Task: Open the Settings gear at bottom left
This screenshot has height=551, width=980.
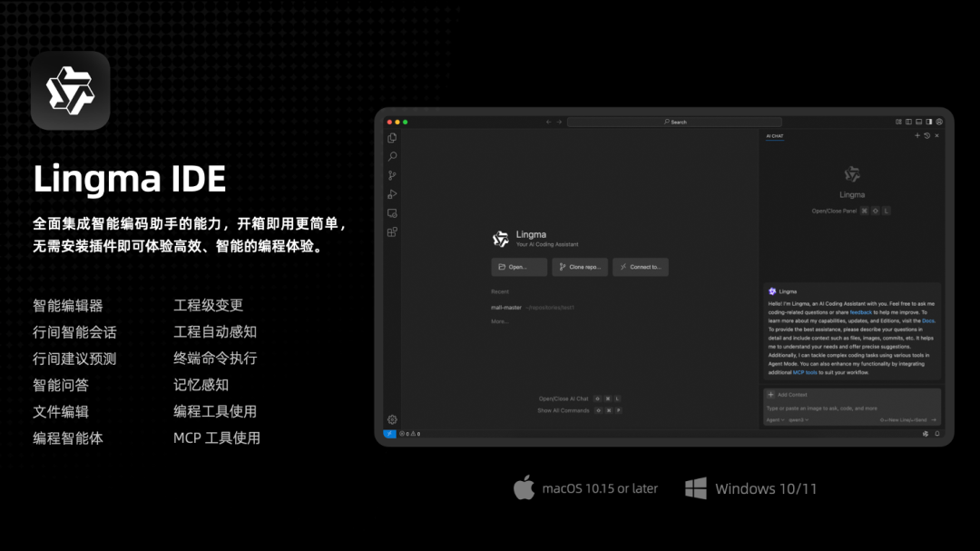Action: [390, 419]
